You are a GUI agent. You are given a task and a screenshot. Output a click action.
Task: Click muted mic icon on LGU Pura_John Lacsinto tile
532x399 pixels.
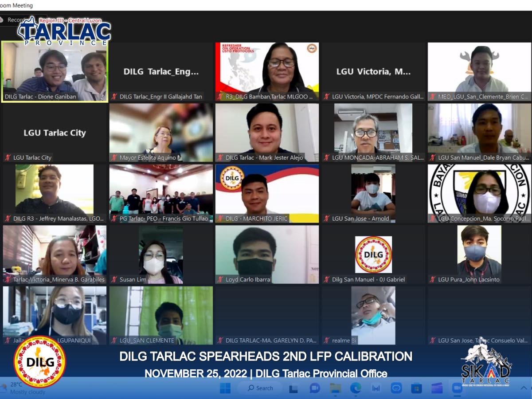click(433, 279)
